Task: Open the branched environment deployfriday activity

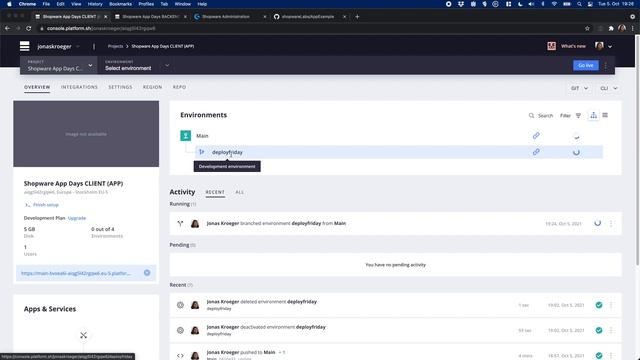Action: (395, 223)
